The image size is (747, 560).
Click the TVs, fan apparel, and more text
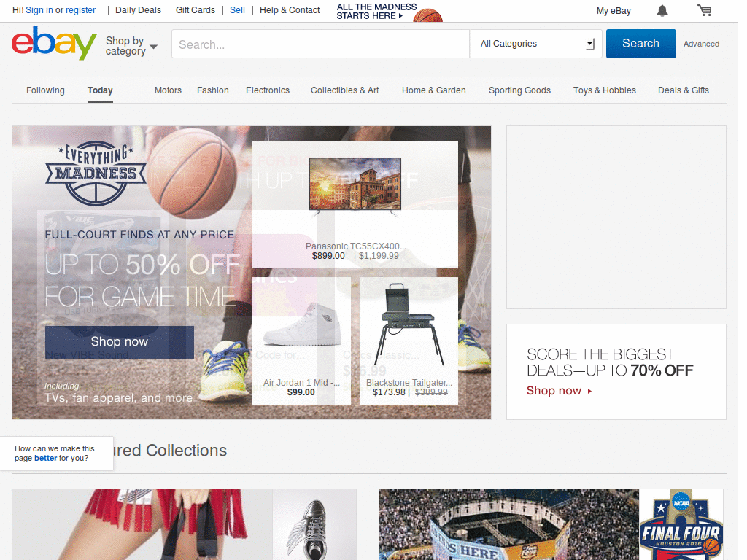[x=119, y=398]
